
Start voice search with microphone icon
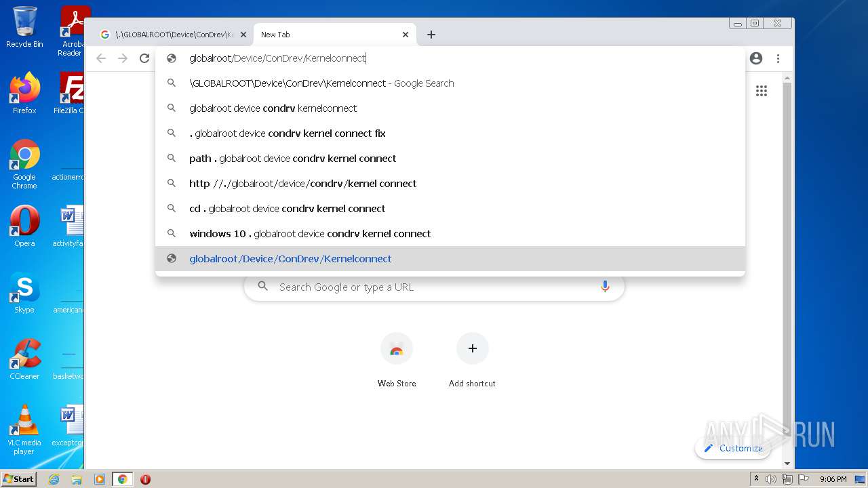605,287
